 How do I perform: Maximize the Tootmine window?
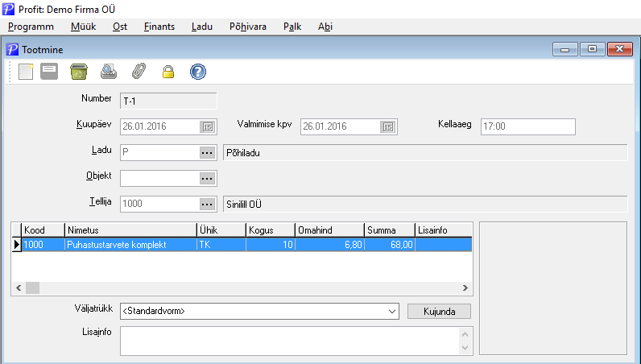(593, 49)
